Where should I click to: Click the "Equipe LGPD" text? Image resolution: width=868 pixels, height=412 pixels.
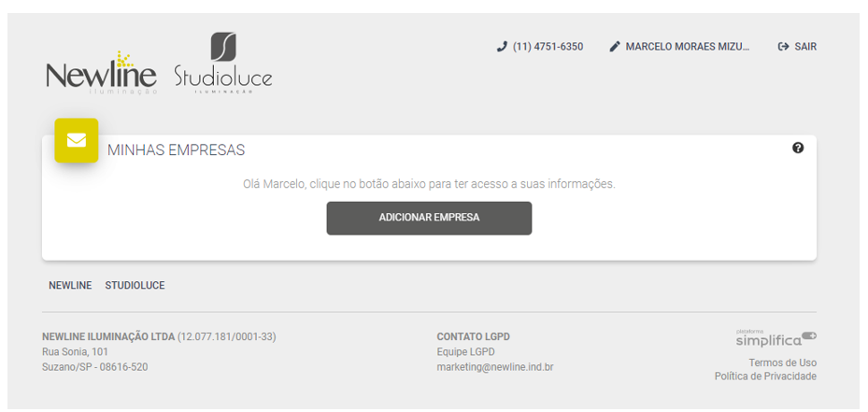pyautogui.click(x=465, y=351)
